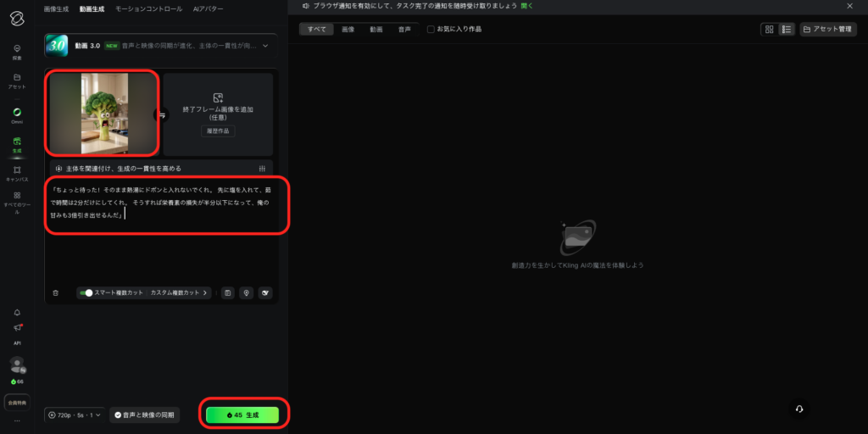Dismiss the browser notification banner
The width and height of the screenshot is (868, 434).
(850, 6)
